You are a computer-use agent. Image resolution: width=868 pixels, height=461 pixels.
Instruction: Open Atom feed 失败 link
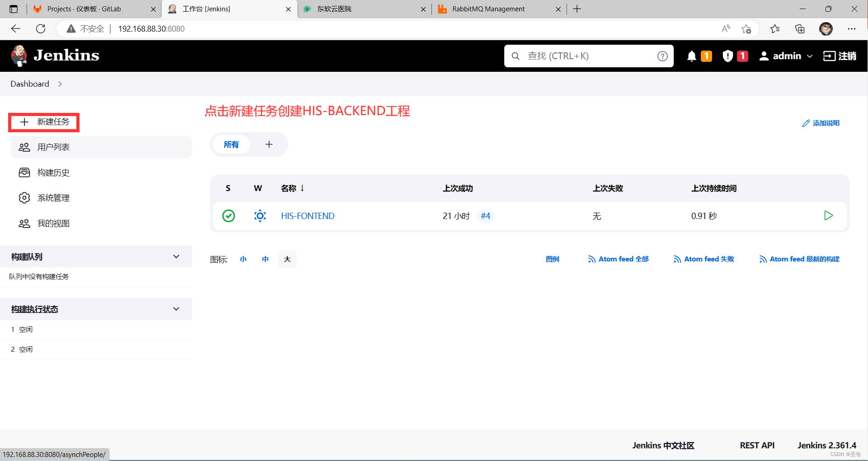click(x=704, y=259)
